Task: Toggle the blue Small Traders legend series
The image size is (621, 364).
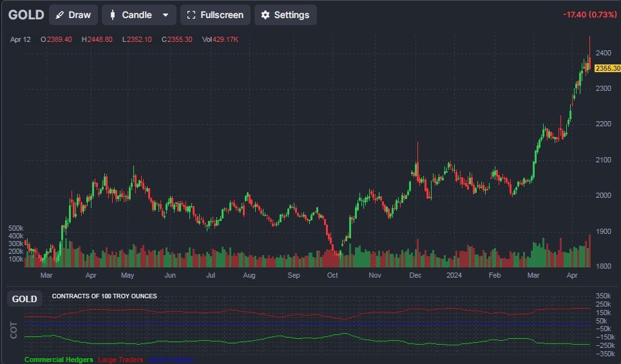Action: pos(170,360)
